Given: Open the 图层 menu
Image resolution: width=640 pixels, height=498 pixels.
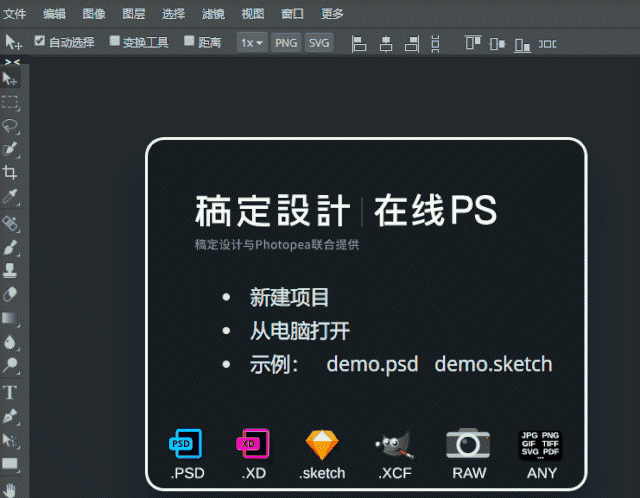Looking at the screenshot, I should click(x=134, y=14).
